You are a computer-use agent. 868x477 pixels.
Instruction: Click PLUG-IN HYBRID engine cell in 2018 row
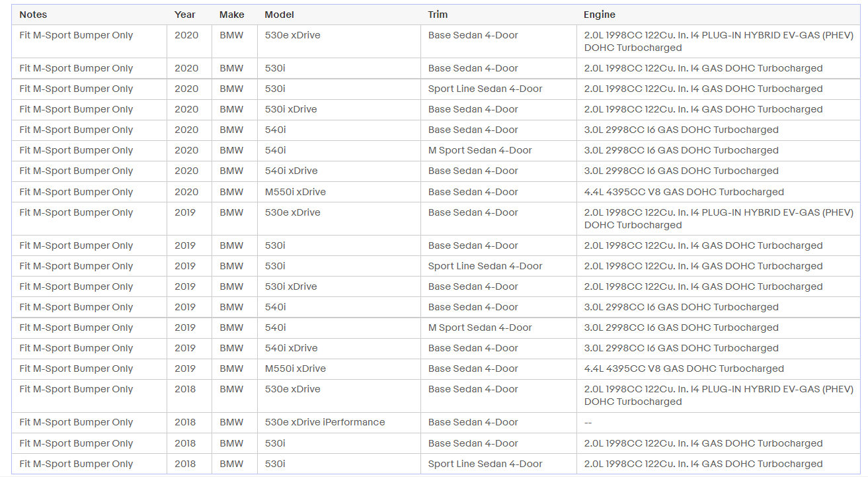[x=719, y=395]
